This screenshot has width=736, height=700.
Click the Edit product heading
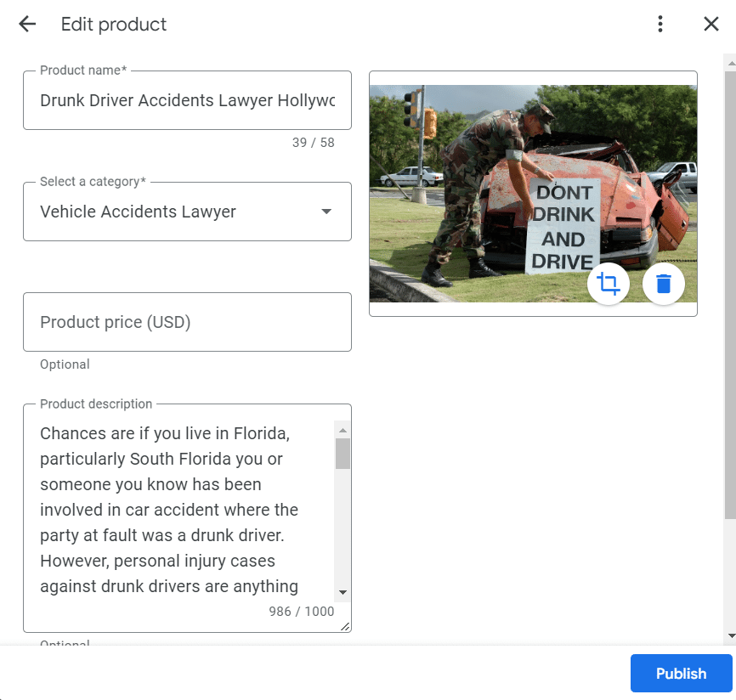point(114,25)
